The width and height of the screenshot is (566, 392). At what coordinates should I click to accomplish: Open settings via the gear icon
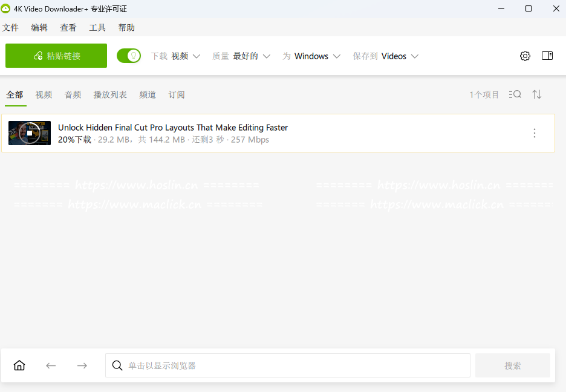click(525, 56)
